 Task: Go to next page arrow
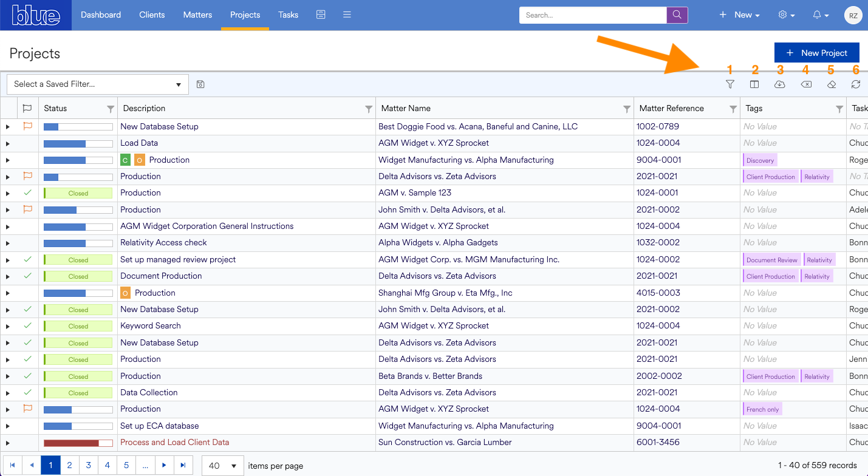164,466
